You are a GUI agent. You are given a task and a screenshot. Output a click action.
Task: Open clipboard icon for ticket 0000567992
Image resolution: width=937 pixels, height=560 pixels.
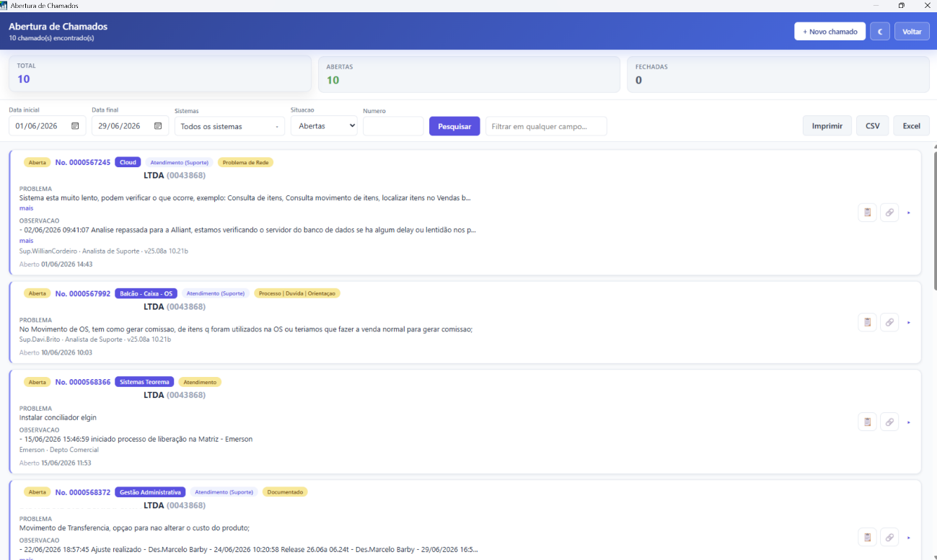click(x=868, y=322)
